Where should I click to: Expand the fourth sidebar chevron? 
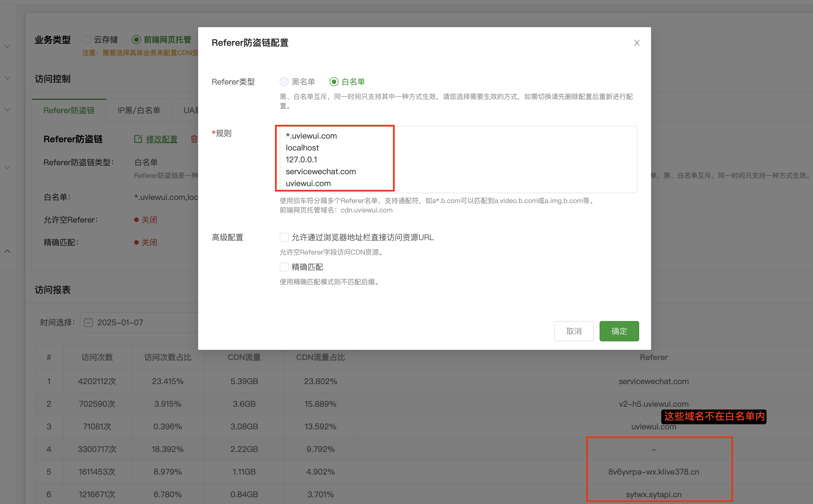point(7,167)
